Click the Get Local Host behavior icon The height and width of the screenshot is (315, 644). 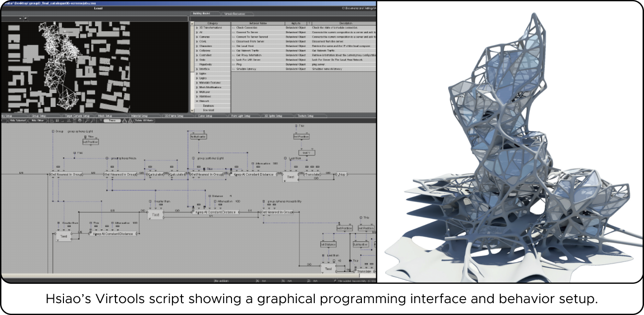(x=234, y=46)
